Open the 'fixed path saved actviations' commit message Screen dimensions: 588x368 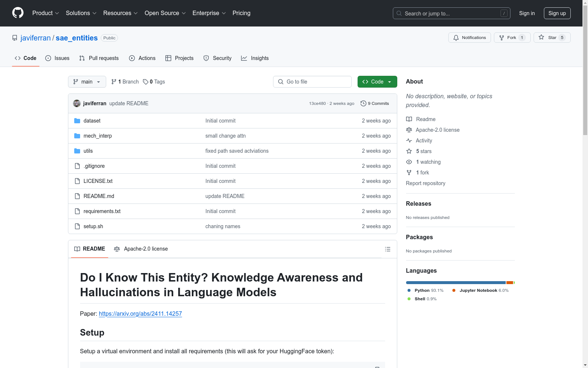pos(237,151)
